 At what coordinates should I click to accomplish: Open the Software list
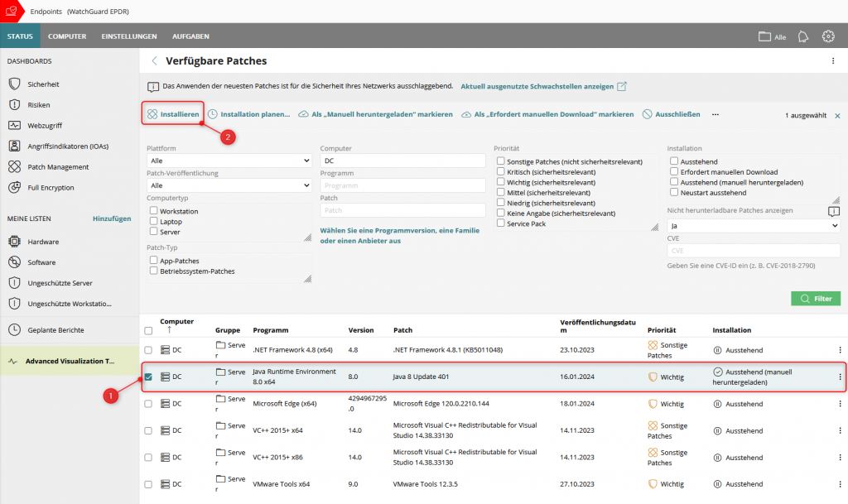coord(43,262)
